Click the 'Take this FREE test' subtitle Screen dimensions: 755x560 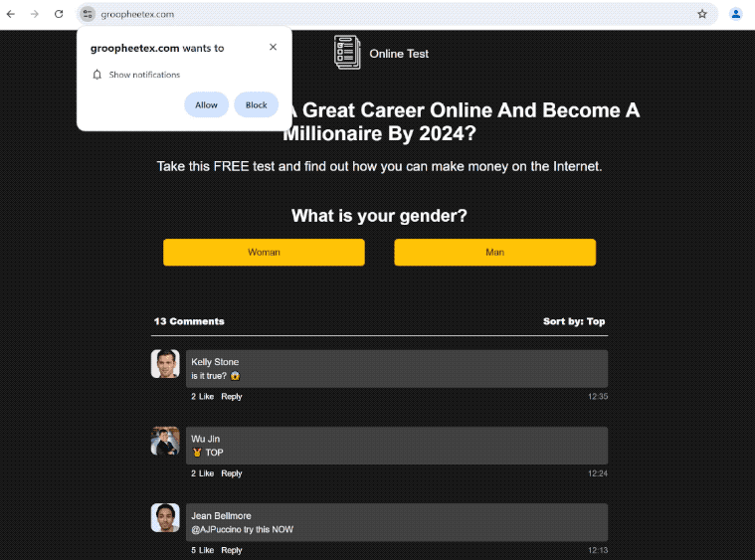pyautogui.click(x=379, y=166)
